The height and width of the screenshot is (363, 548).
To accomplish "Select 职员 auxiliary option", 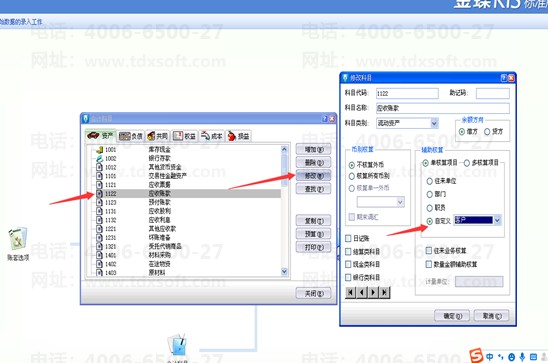I will (430, 208).
